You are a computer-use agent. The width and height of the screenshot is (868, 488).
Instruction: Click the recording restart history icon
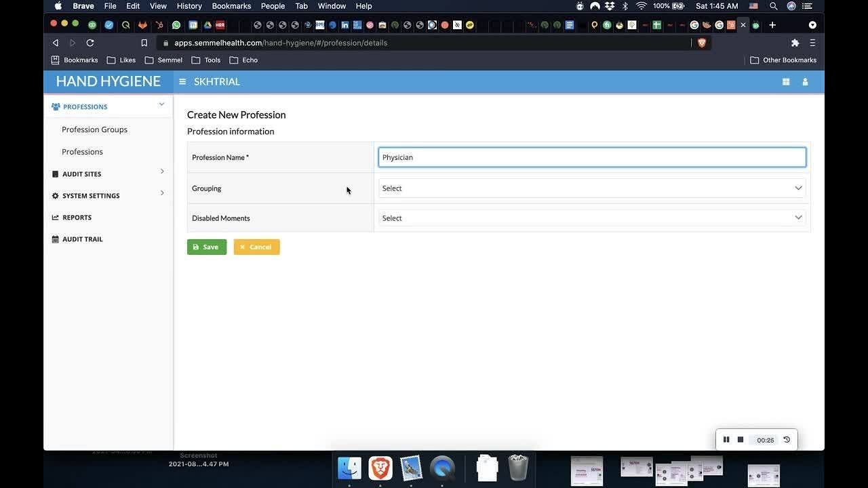[x=787, y=440]
